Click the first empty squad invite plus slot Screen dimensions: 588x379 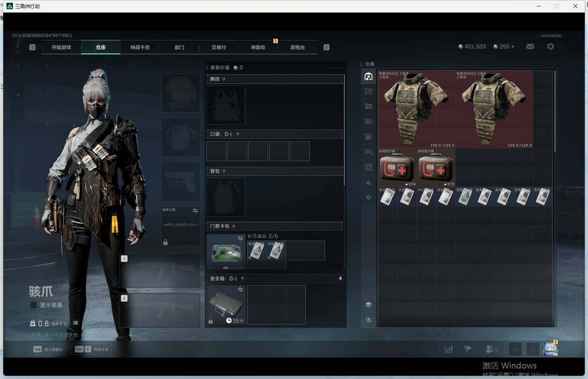pos(515,349)
